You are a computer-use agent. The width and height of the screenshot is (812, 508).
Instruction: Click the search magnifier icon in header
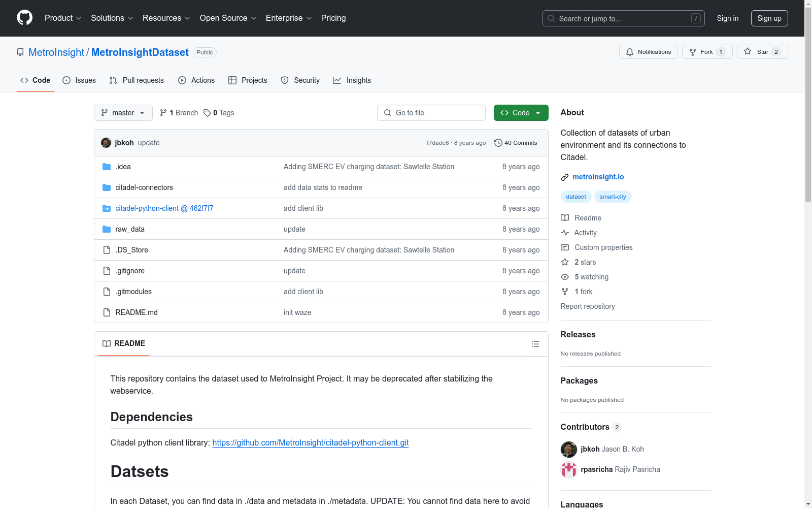551,18
